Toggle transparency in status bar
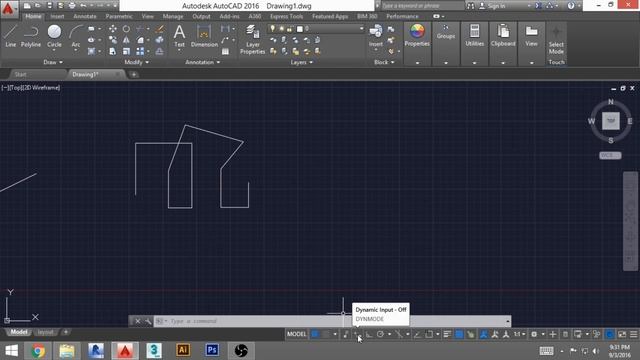The image size is (640, 360). pos(459,334)
